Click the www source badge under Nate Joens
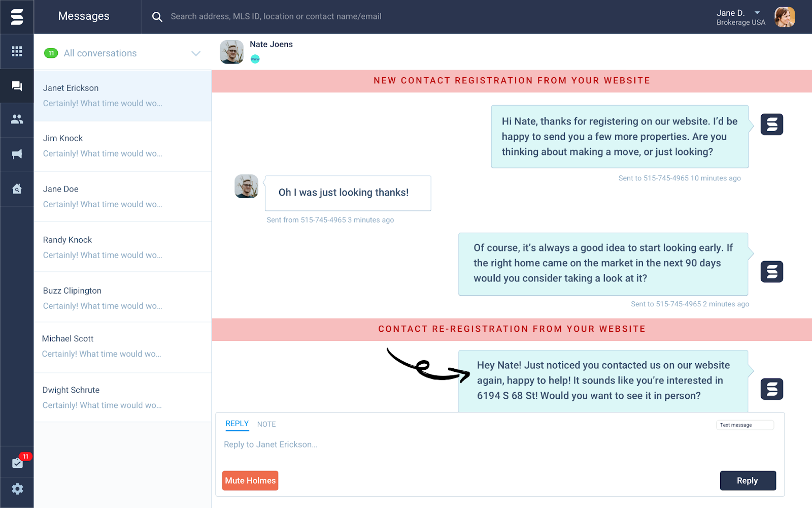Image resolution: width=812 pixels, height=508 pixels. click(255, 59)
